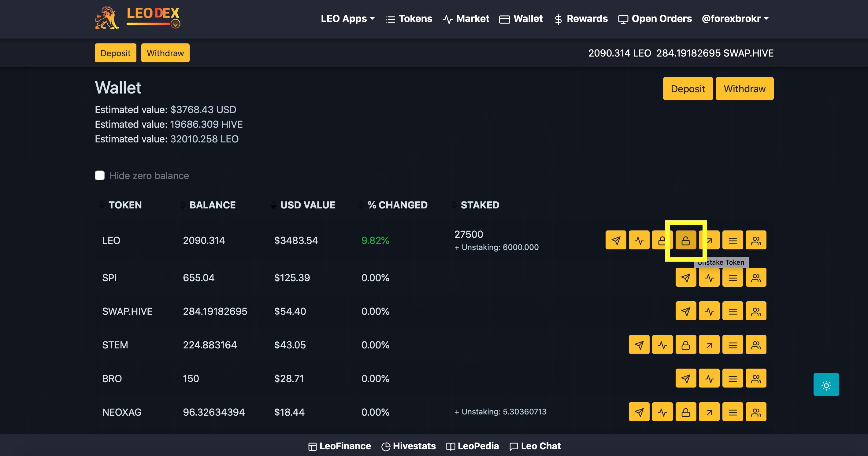Viewport: 868px width, 456px height.
Task: Enable the Hide zero balance checkbox
Action: (100, 175)
